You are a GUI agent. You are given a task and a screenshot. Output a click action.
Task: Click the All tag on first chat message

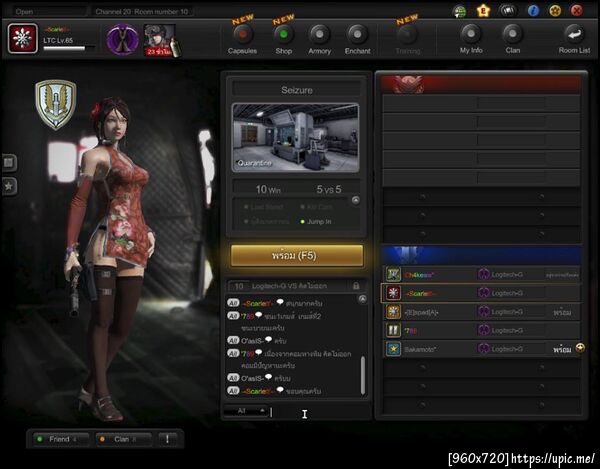pos(233,303)
